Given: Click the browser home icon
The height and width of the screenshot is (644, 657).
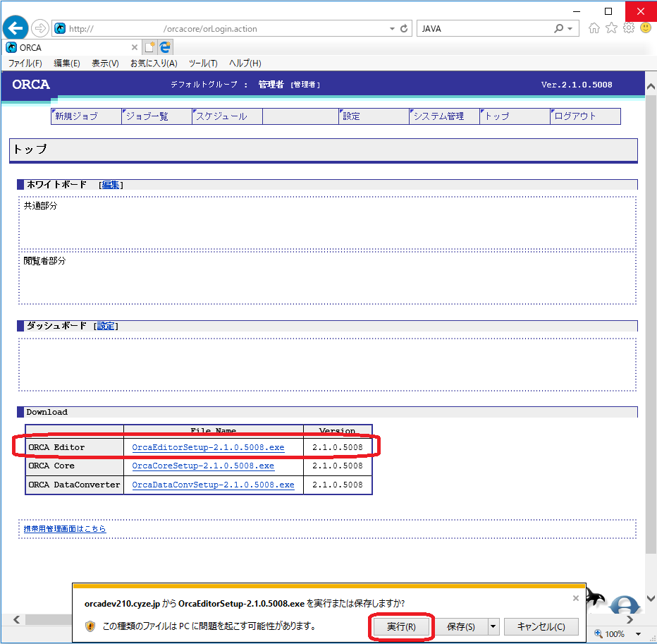Looking at the screenshot, I should pyautogui.click(x=594, y=28).
